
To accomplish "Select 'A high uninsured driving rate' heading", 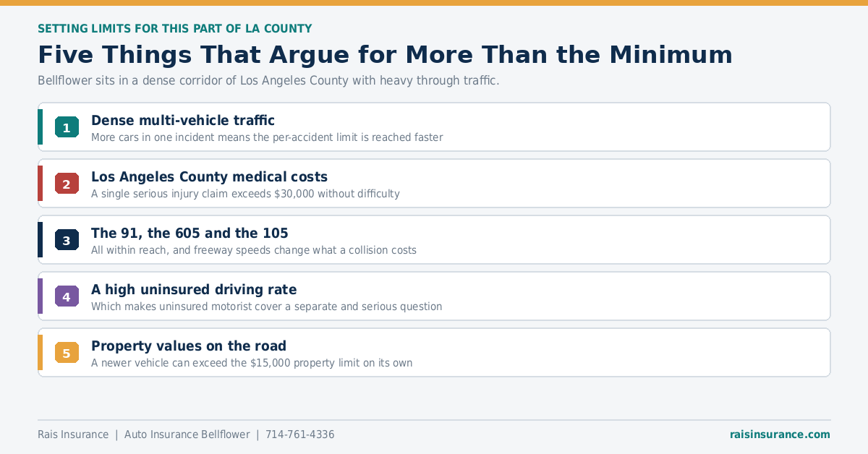I will click(x=194, y=289).
